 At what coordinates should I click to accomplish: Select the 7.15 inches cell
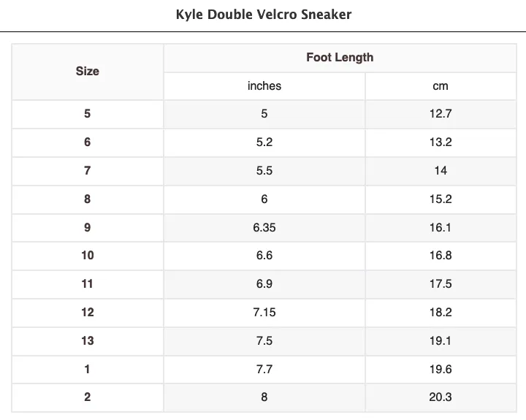[x=264, y=313]
